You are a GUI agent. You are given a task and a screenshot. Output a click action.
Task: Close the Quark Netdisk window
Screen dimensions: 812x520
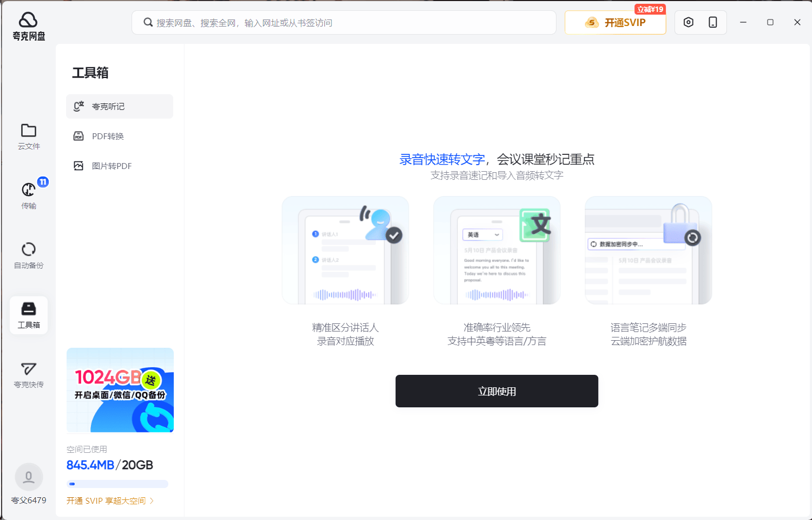(x=797, y=22)
